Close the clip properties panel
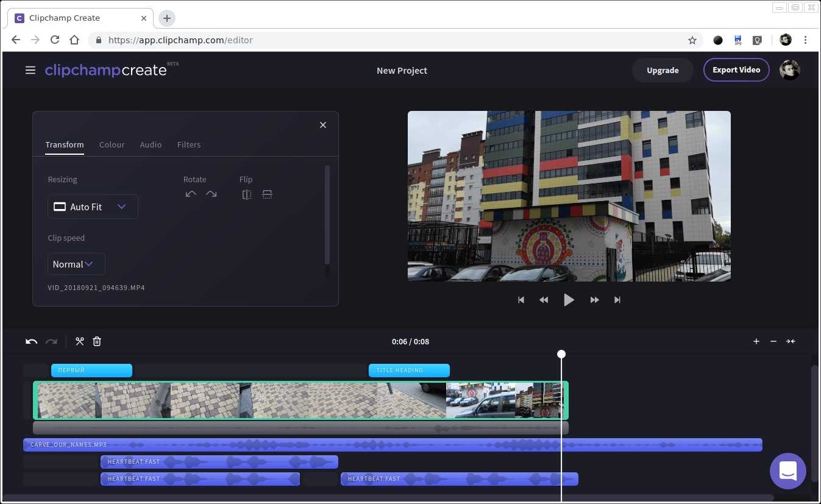The image size is (821, 504). pyautogui.click(x=323, y=125)
